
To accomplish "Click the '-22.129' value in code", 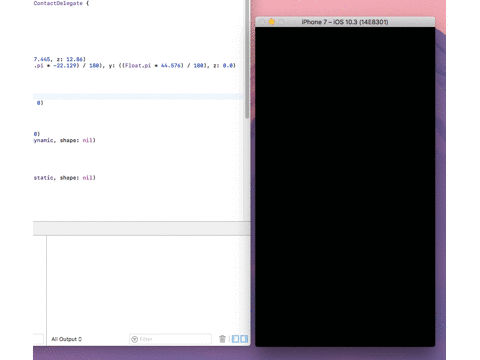I will [x=65, y=66].
